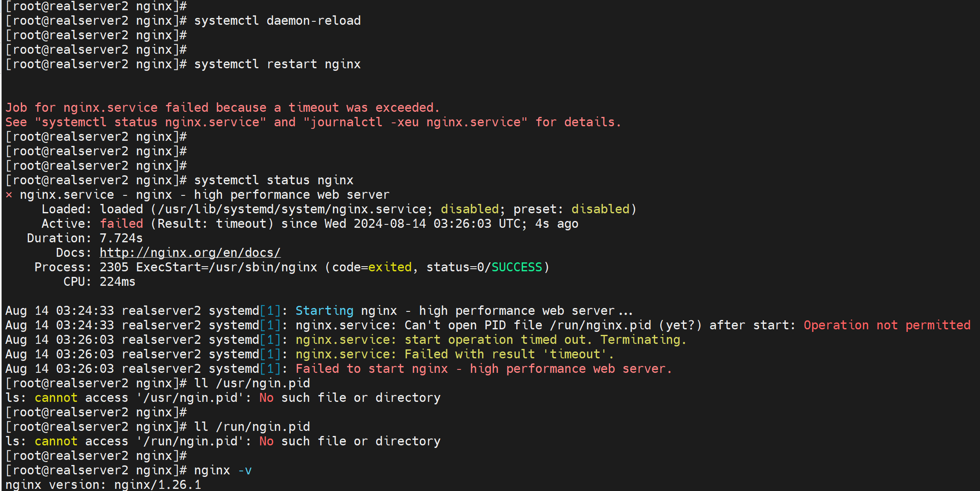
Task: Click the "nginx -v" command text
Action: pos(222,470)
